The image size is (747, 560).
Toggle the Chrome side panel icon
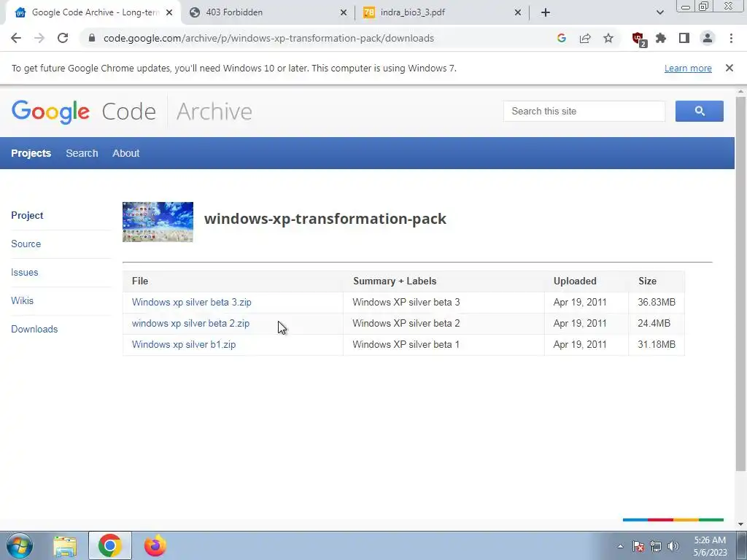point(684,38)
